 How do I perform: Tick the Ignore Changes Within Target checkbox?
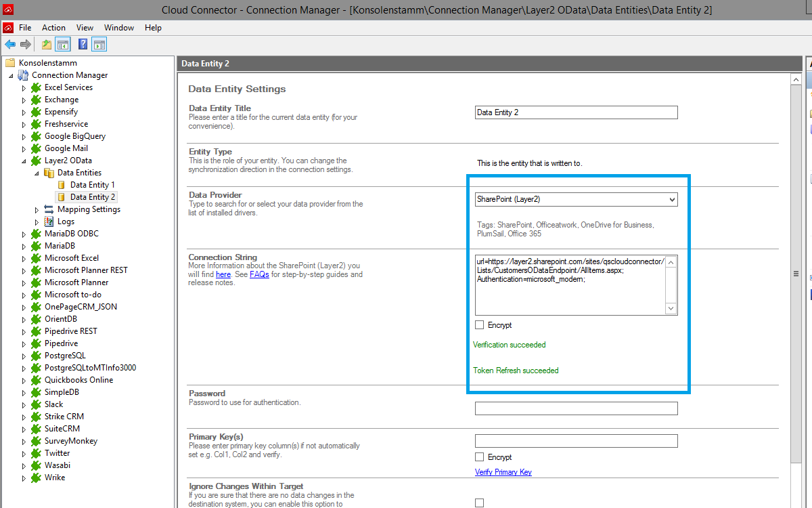[x=480, y=503]
